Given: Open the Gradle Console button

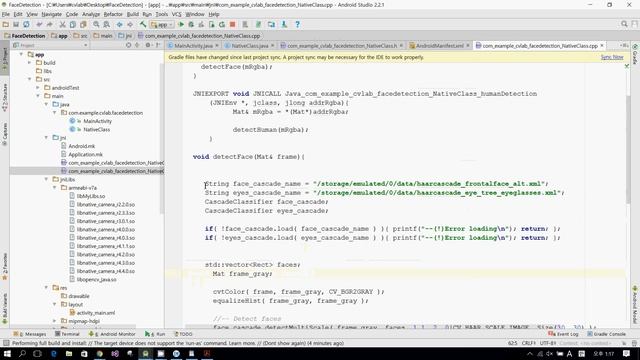Looking at the screenshot, I should [x=607, y=334].
